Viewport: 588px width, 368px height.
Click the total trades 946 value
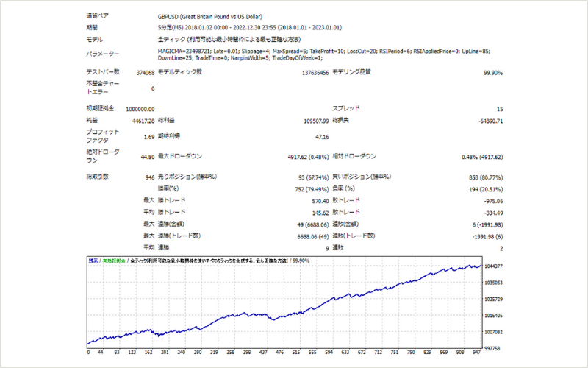coord(150,177)
